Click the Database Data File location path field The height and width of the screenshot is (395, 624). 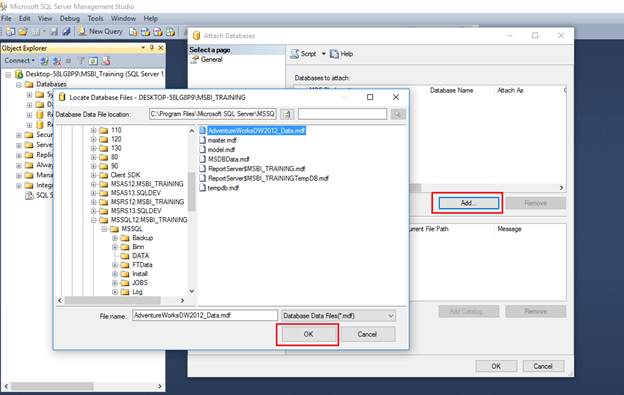pos(213,114)
